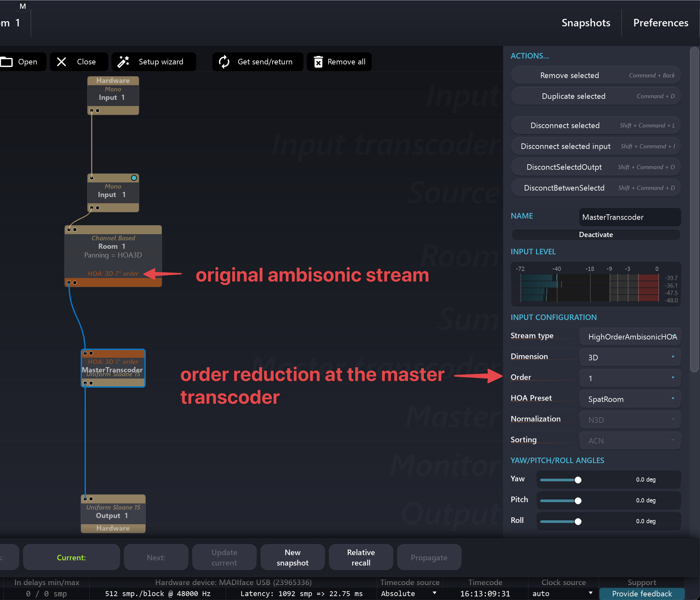700x600 pixels.
Task: Click the Open folder icon
Action: tap(7, 62)
